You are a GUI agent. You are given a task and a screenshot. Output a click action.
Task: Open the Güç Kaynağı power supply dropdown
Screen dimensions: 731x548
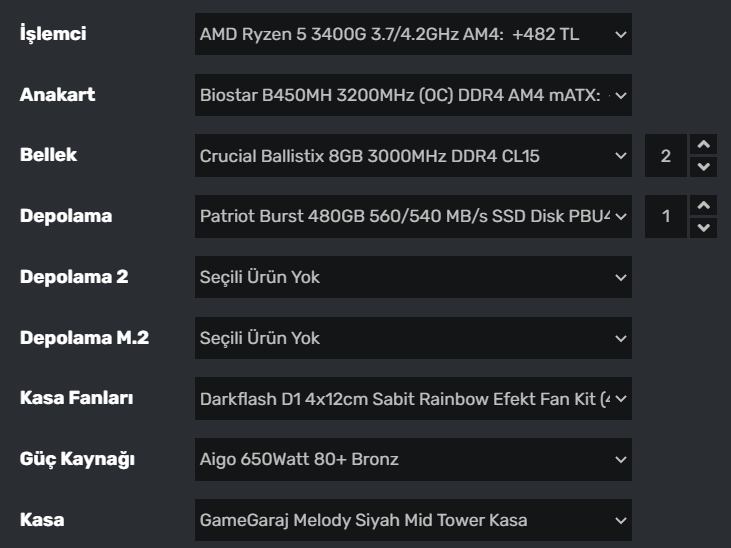point(412,460)
